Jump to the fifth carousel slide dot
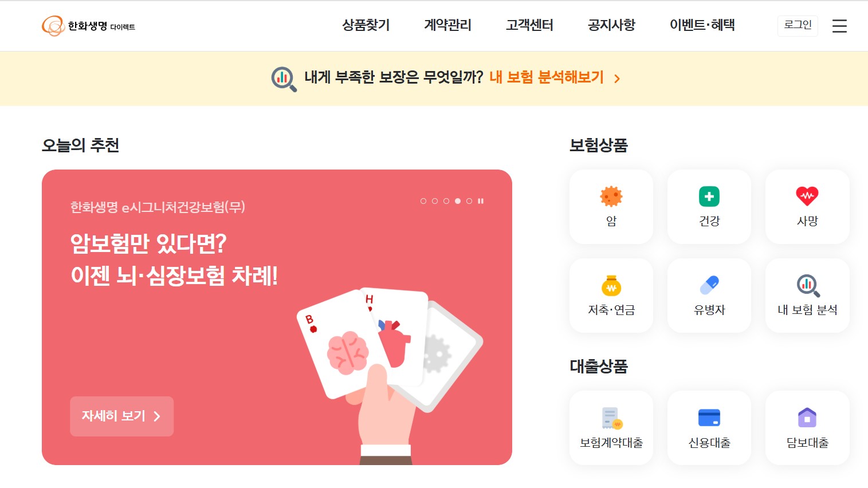The image size is (868, 488). pyautogui.click(x=469, y=201)
